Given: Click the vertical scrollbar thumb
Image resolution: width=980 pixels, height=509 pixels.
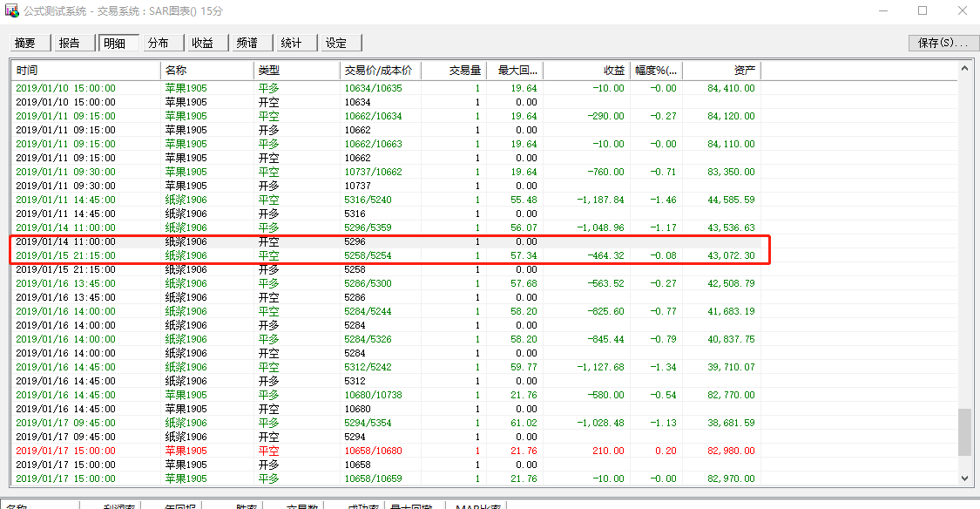Looking at the screenshot, I should [x=964, y=432].
